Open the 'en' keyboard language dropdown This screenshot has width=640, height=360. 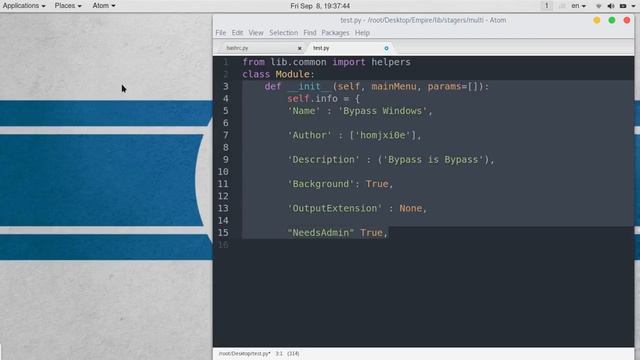[578, 6]
